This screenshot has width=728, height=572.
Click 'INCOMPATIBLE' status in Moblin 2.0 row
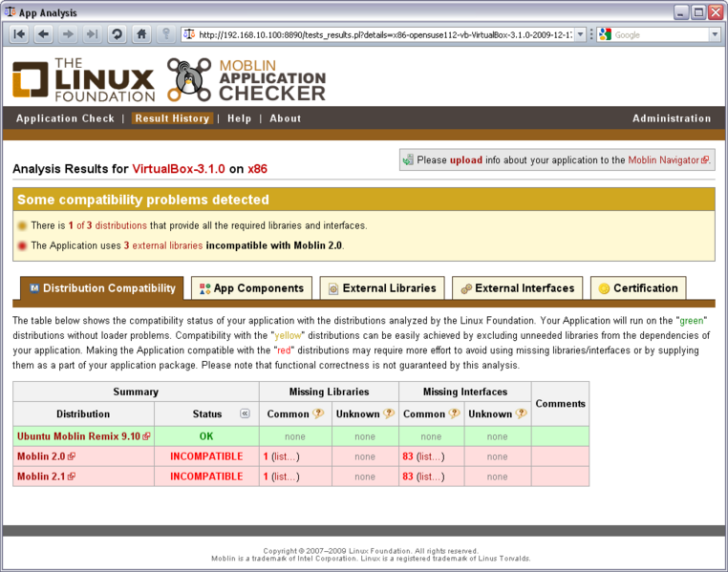coord(206,456)
